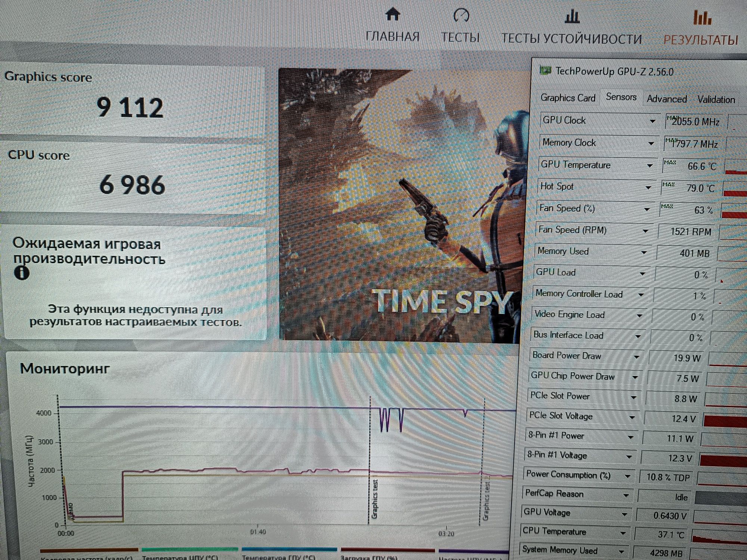Click the 1797.7 MHz Memory Clock value
The image size is (747, 560).
click(694, 144)
